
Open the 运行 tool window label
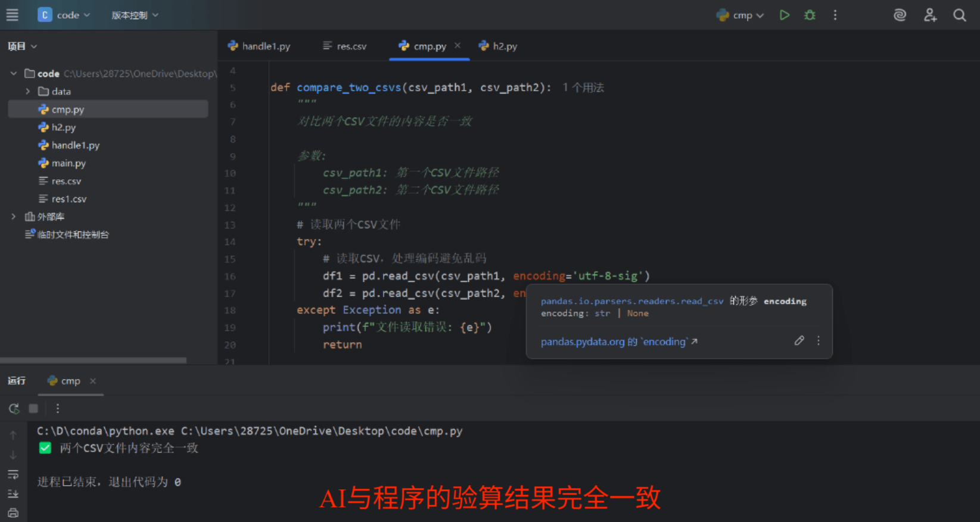click(x=17, y=381)
